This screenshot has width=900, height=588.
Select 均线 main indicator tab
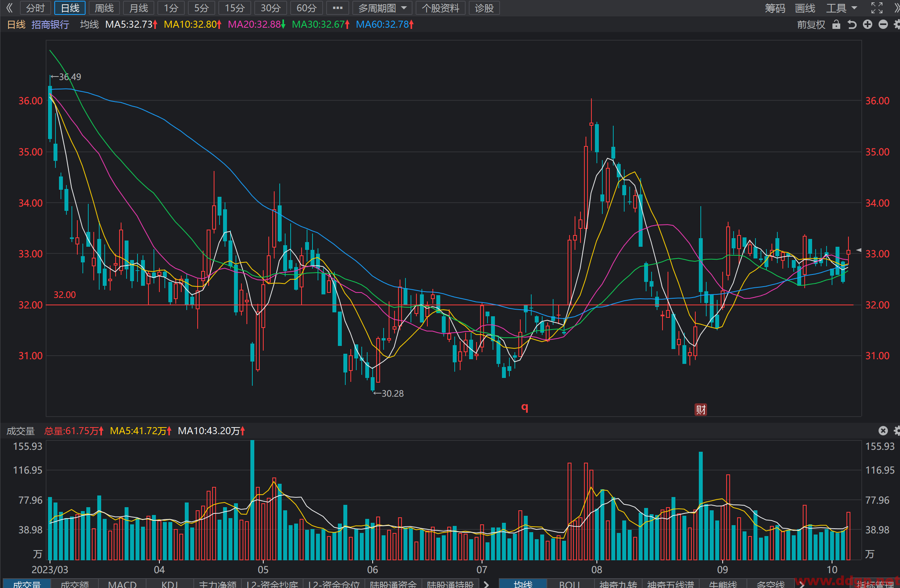coord(523,584)
